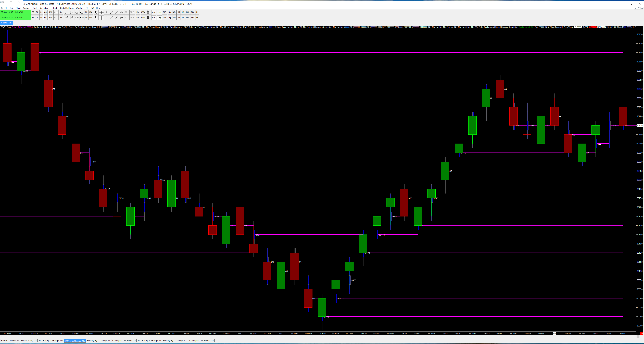Screen dimensions: 644x344
Task: Toggle CTV in the upper toolbar
Action: [154, 12]
